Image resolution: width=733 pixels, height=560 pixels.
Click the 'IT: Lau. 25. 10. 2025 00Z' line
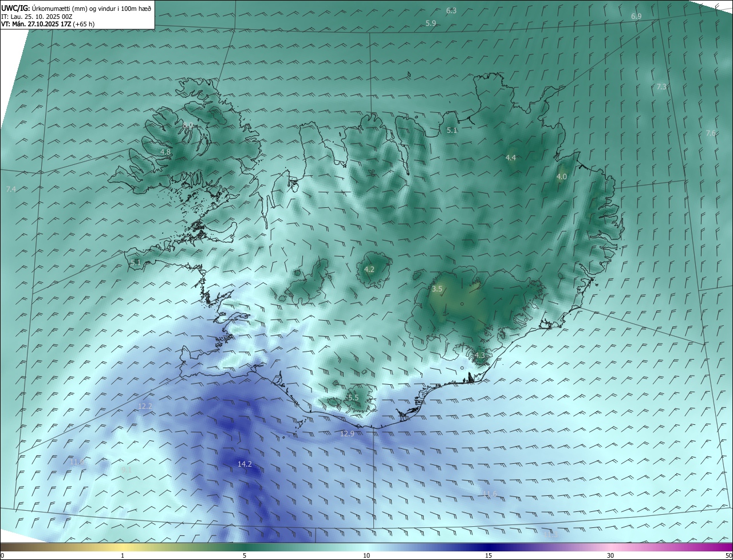pos(37,16)
